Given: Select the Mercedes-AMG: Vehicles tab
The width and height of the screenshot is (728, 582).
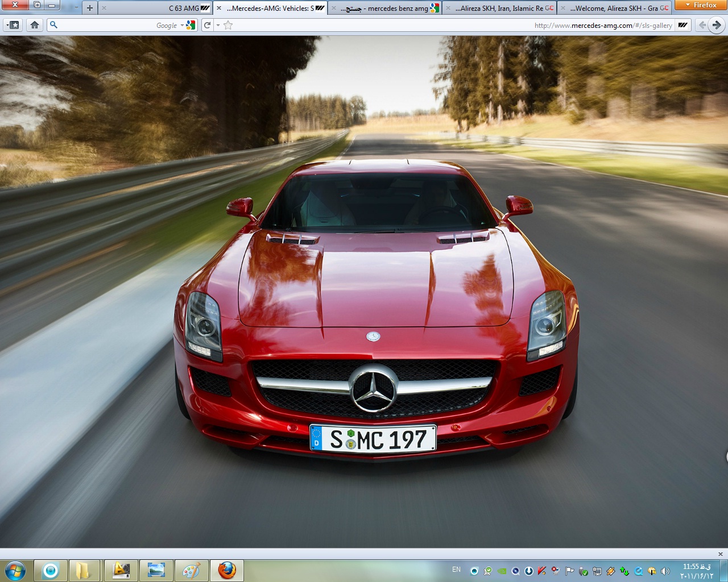Looking at the screenshot, I should pyautogui.click(x=270, y=8).
